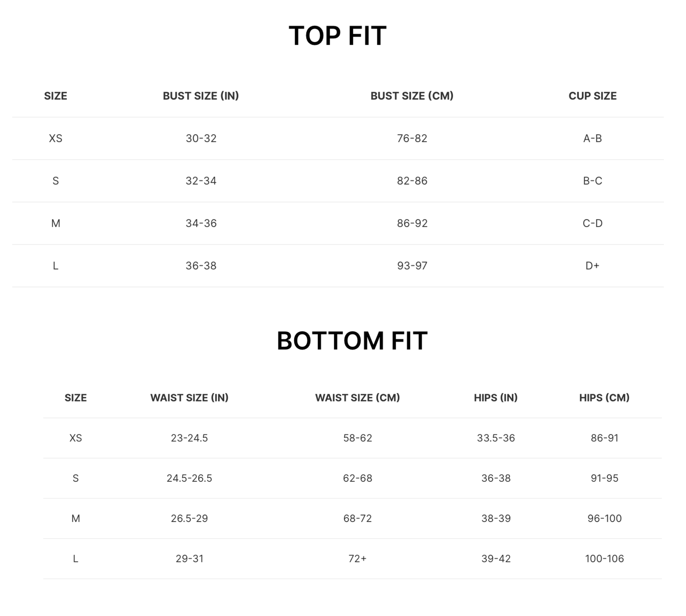Select the 100-106 hips centimeters cell

(604, 558)
